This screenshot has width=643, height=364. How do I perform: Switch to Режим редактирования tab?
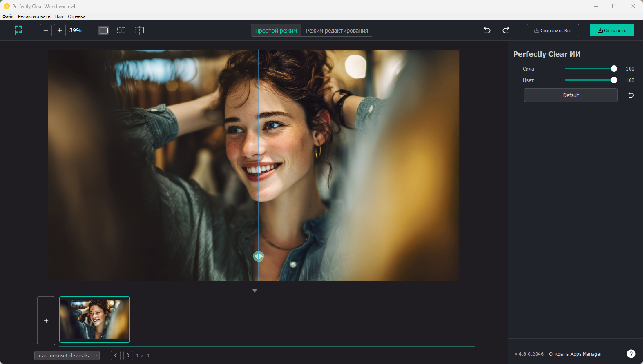[337, 31]
